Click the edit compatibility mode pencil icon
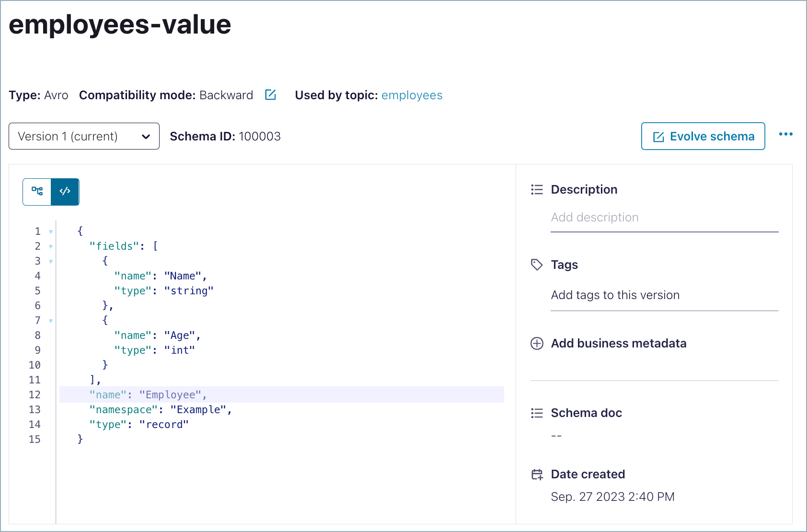Image resolution: width=807 pixels, height=532 pixels. (x=270, y=95)
